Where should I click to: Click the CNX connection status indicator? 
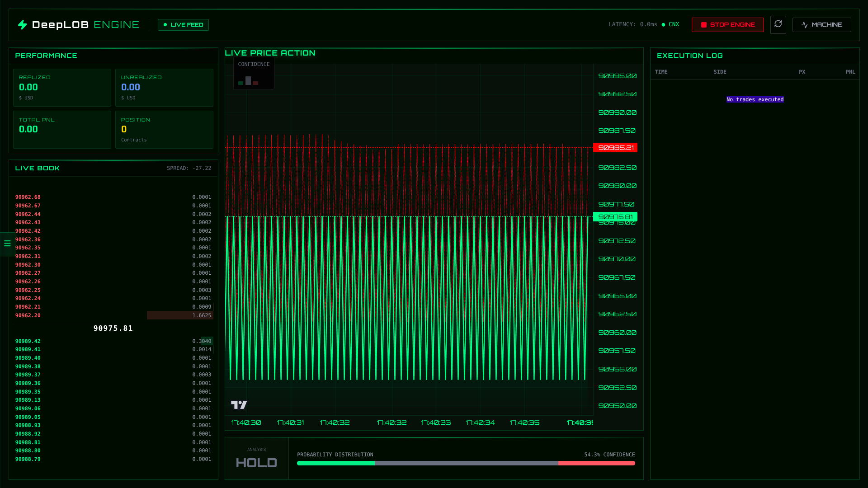(670, 24)
